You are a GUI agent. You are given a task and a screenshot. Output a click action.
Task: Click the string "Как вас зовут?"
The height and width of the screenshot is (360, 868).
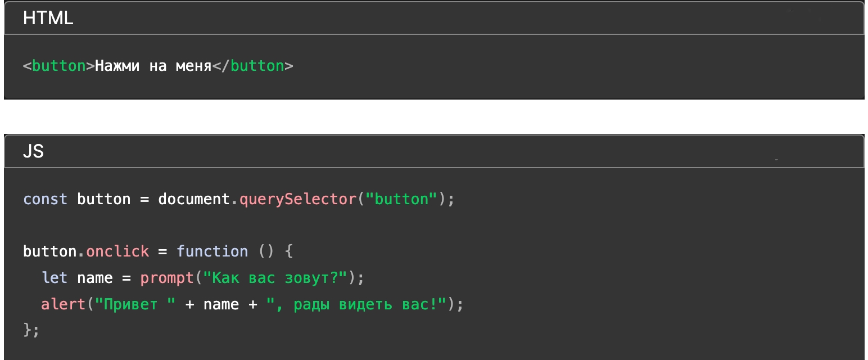point(275,278)
